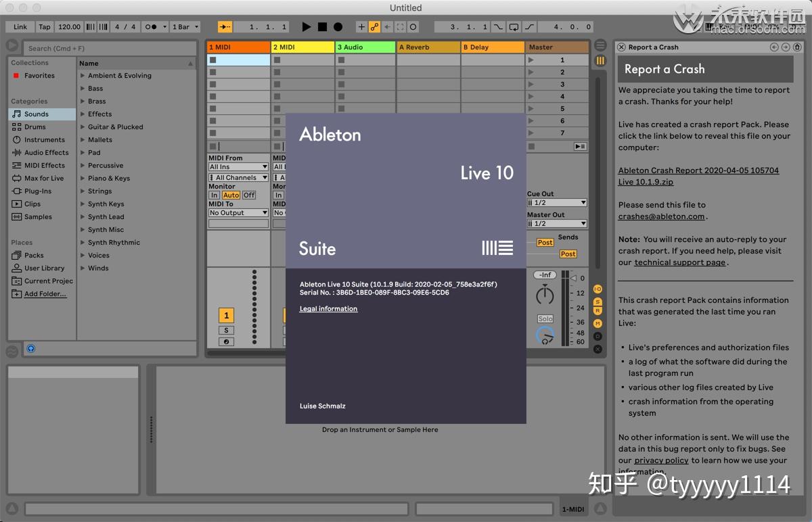
Task: Toggle the 1 MIDI track activator
Action: pos(227,315)
